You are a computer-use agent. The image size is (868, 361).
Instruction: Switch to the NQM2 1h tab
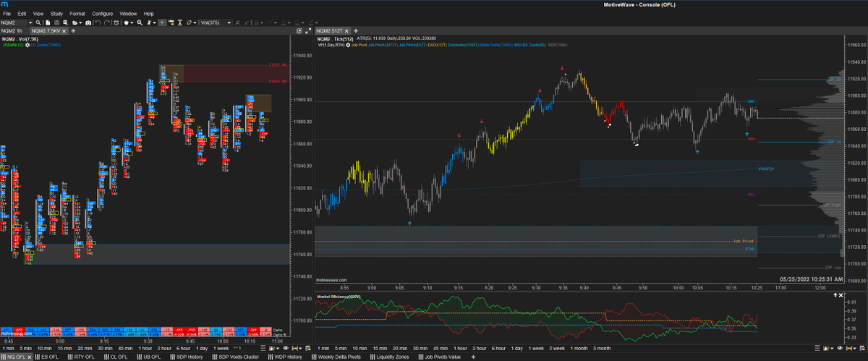pos(12,31)
